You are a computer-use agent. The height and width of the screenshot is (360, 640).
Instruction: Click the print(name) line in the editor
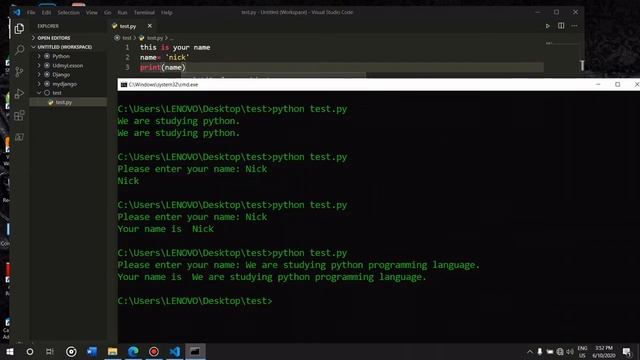click(162, 67)
